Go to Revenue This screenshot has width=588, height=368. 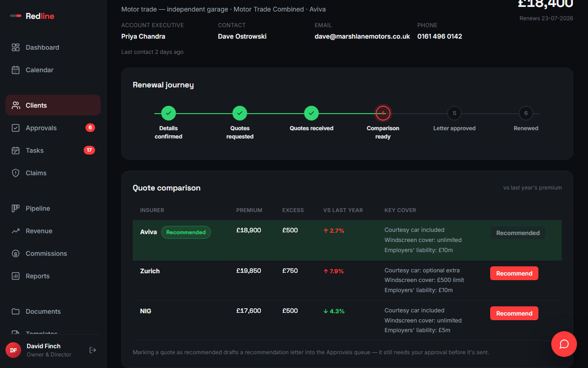tap(53, 231)
